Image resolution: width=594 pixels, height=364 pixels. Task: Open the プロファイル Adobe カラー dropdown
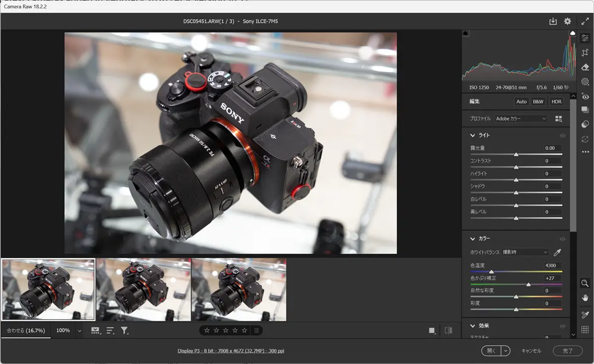521,119
